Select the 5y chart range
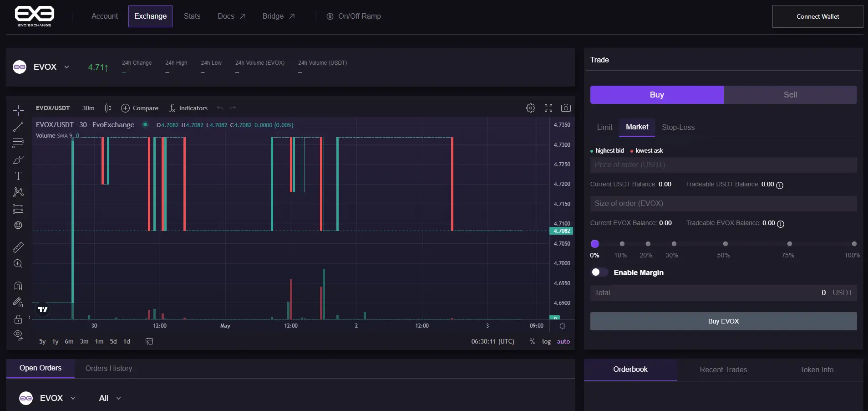This screenshot has width=868, height=411. 42,341
